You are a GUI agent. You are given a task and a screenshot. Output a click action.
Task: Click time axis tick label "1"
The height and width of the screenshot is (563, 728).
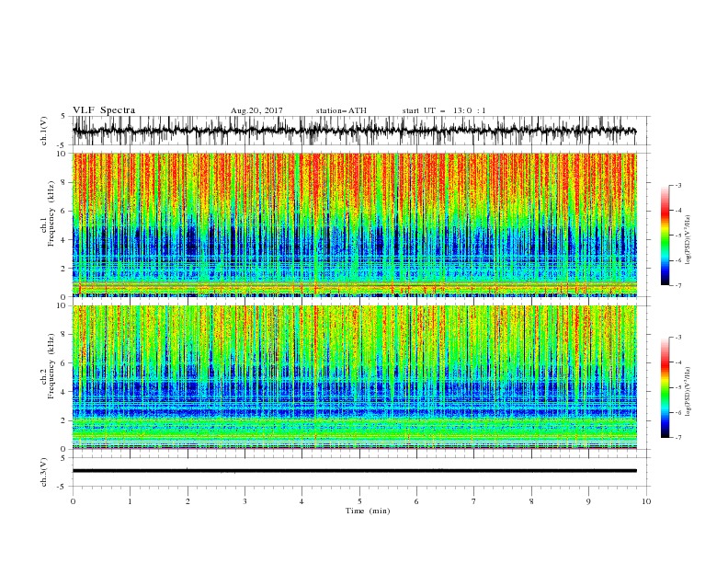coord(130,501)
